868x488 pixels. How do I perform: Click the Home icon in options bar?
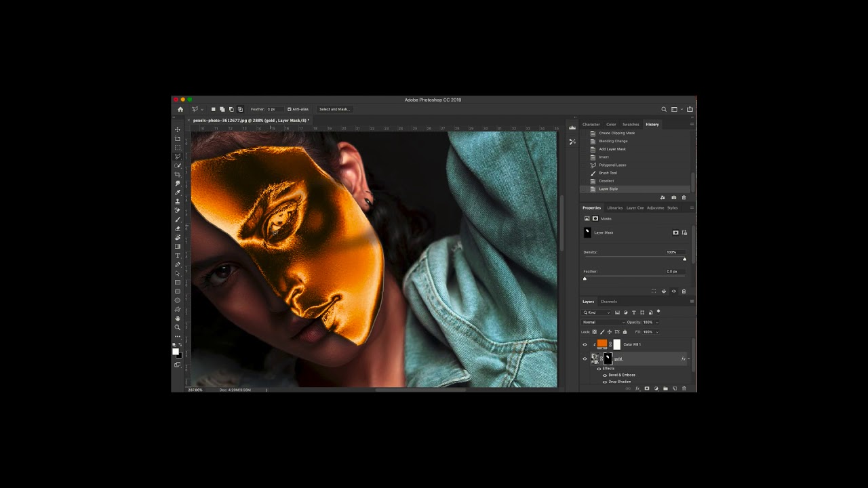coord(180,109)
